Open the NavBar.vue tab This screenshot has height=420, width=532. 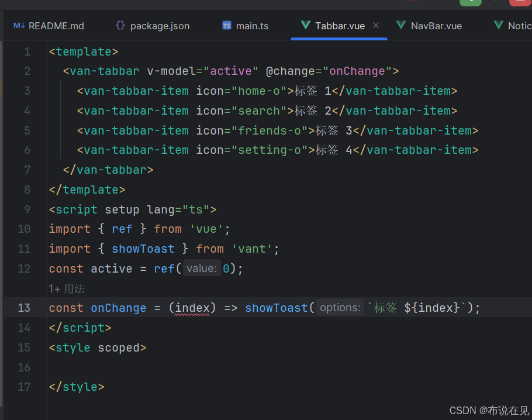[x=430, y=26]
